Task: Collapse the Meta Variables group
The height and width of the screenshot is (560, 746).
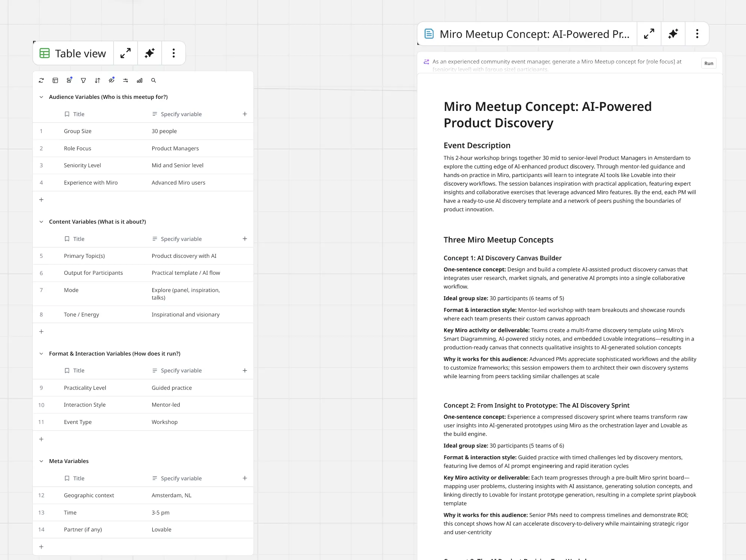Action: (41, 461)
